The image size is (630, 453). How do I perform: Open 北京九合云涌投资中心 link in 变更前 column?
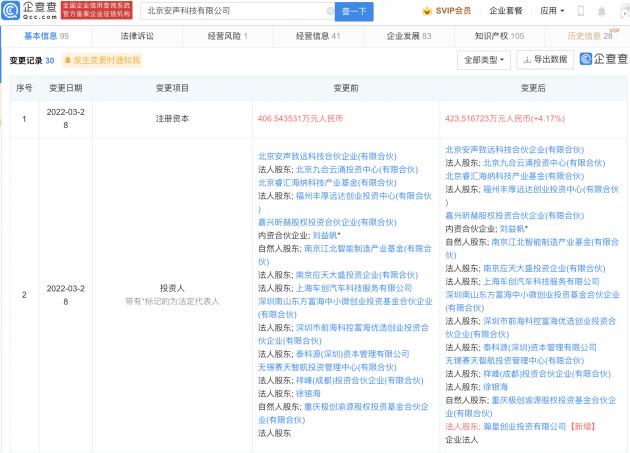357,170
